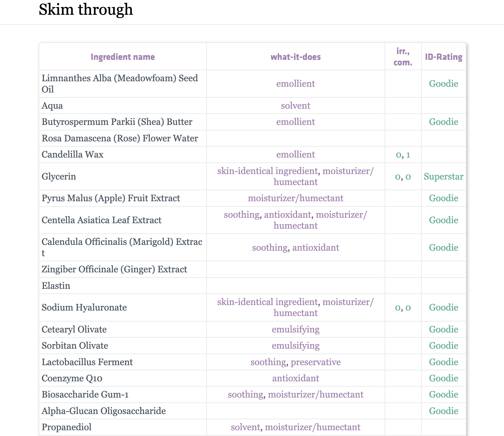504x436 pixels.
Task: Select Centella Asiatica Leaf Extract
Action: [101, 220]
